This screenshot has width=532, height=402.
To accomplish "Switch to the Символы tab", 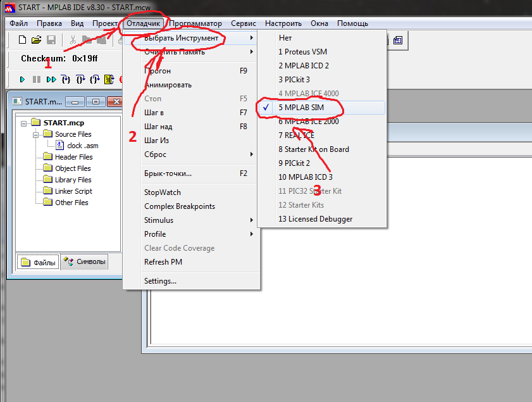I will click(x=85, y=262).
